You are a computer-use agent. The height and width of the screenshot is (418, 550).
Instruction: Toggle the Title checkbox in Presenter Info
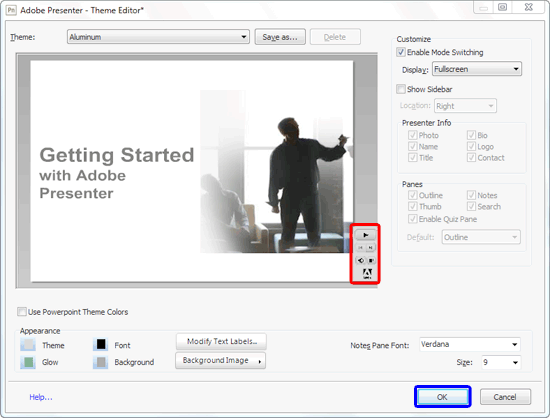(412, 157)
